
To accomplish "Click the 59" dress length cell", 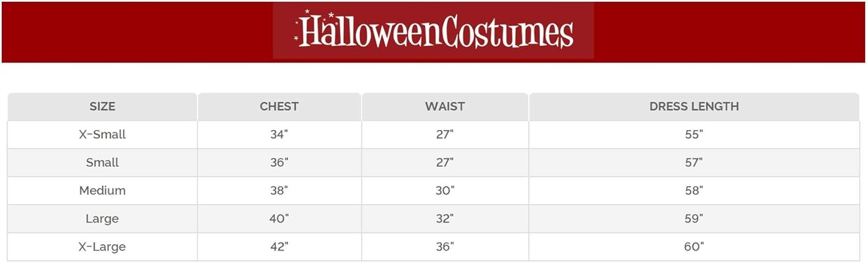I will click(x=694, y=218).
